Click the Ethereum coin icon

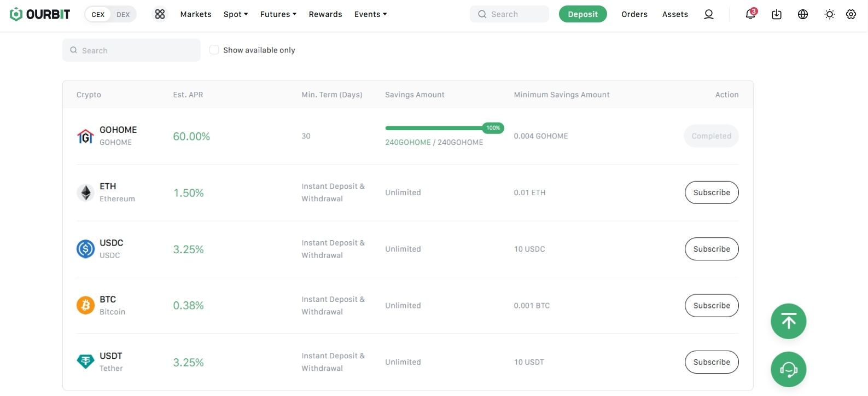(85, 193)
